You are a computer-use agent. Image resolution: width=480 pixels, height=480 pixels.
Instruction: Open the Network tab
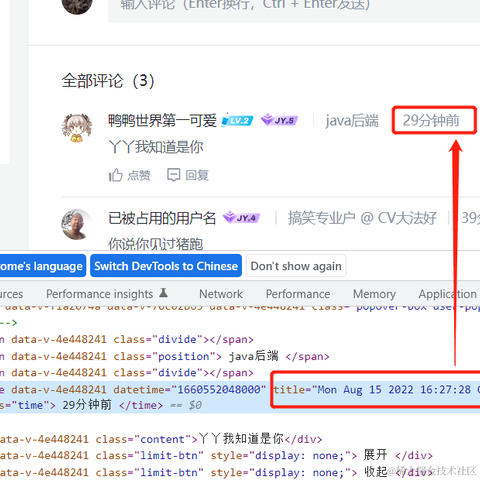click(221, 294)
